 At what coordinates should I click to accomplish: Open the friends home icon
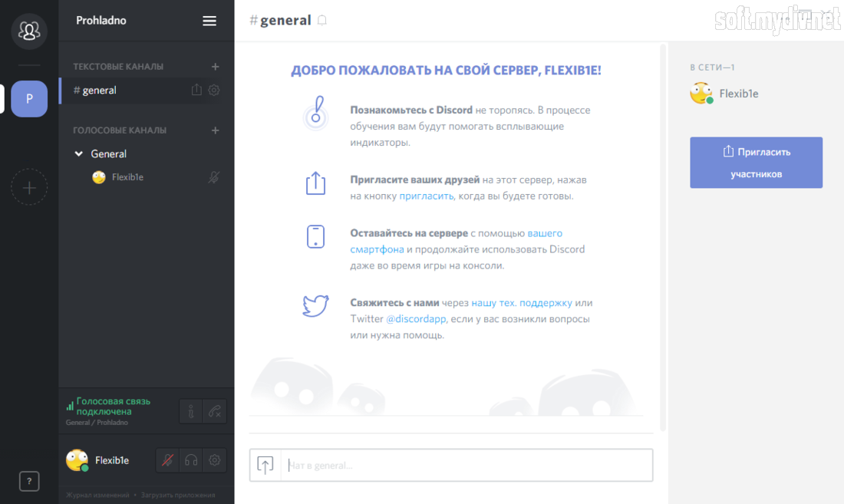(29, 31)
